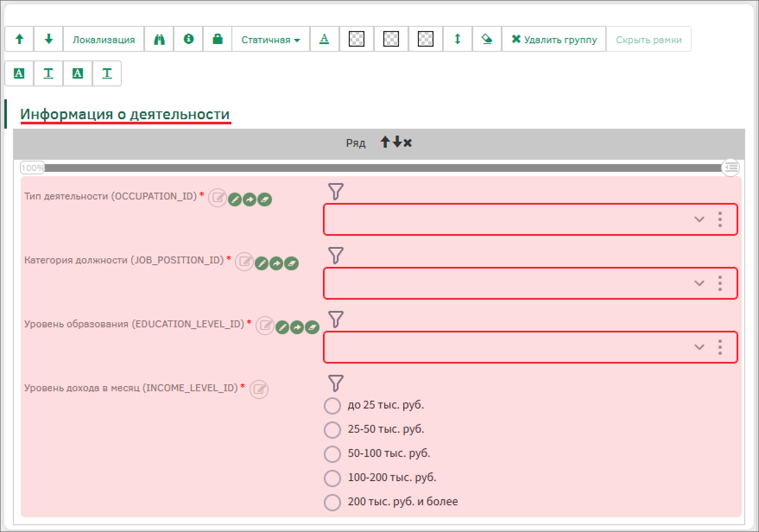Delete the row with the X icon
This screenshot has height=532, width=759.
(408, 142)
